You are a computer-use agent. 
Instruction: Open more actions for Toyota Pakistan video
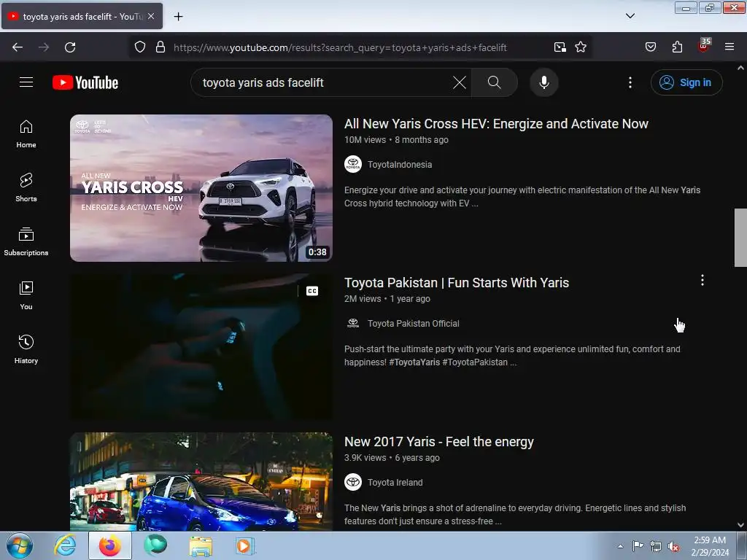click(703, 280)
